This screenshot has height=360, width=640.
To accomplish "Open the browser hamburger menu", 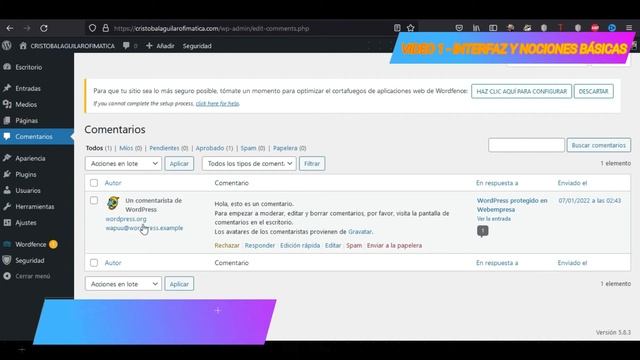I will [629, 28].
